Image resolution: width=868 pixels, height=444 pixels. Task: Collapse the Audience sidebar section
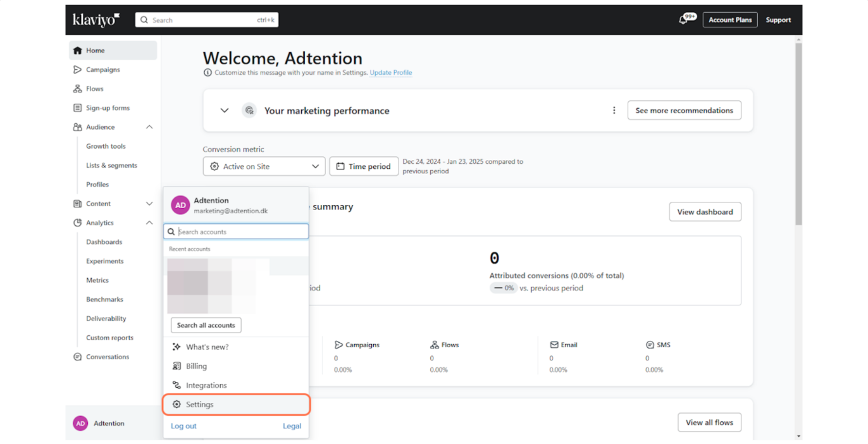click(149, 127)
